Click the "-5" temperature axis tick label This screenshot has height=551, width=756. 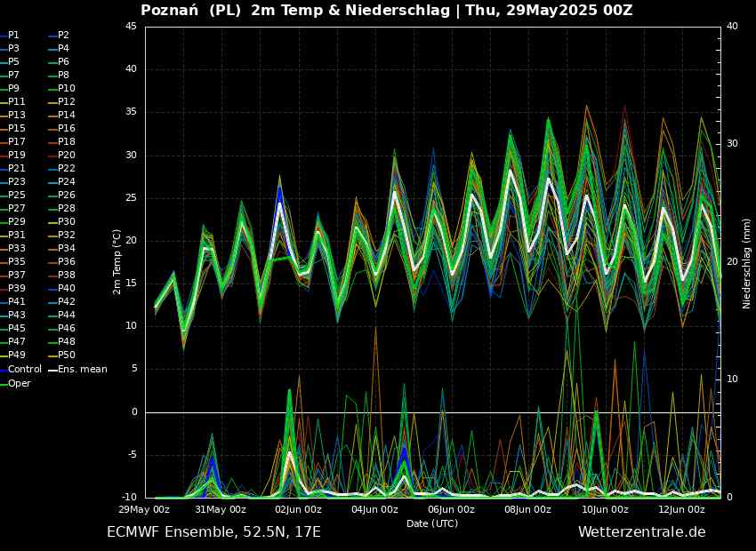(132, 455)
